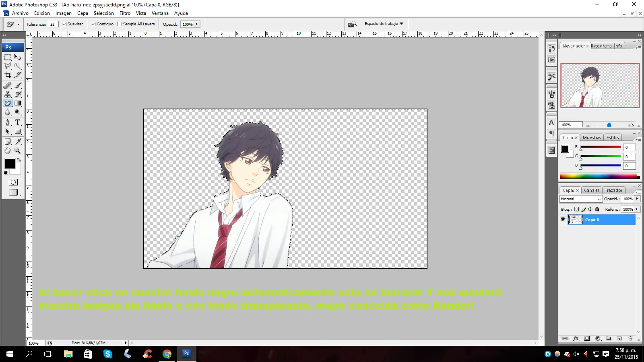Open the Espacio de trabajo dropdown

click(384, 24)
